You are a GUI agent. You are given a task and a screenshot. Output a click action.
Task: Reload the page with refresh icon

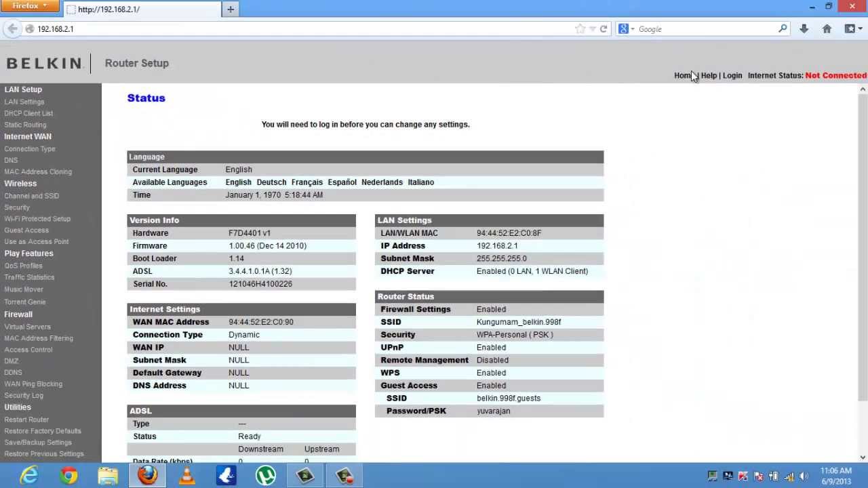pyautogui.click(x=603, y=29)
